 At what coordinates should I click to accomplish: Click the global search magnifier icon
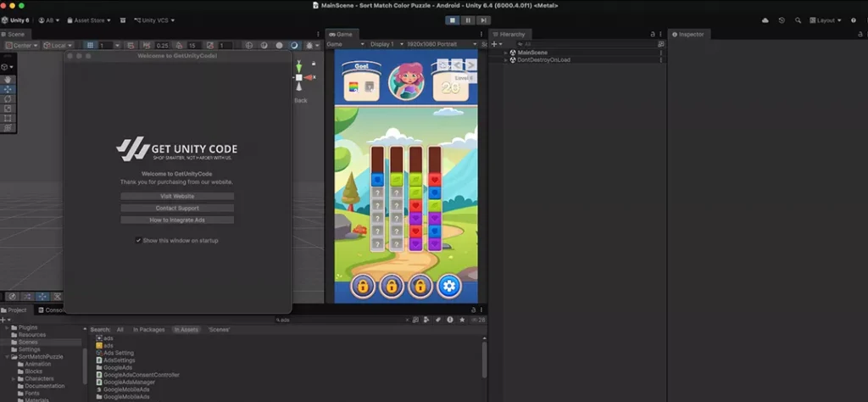798,20
